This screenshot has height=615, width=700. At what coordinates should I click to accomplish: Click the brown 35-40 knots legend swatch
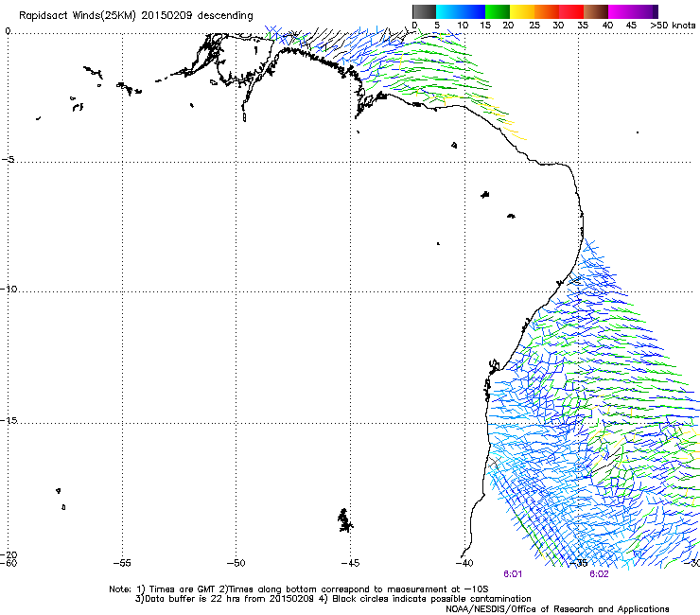pos(596,11)
